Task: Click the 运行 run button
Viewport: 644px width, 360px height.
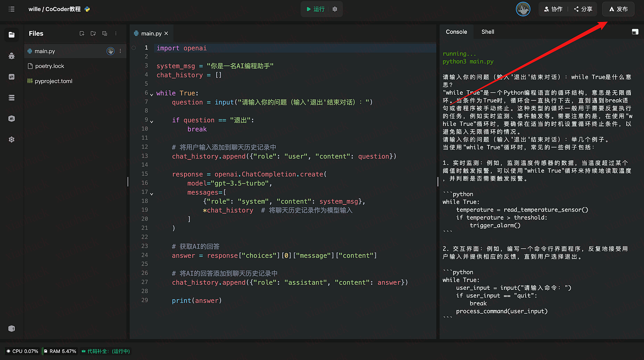Action: pos(315,9)
